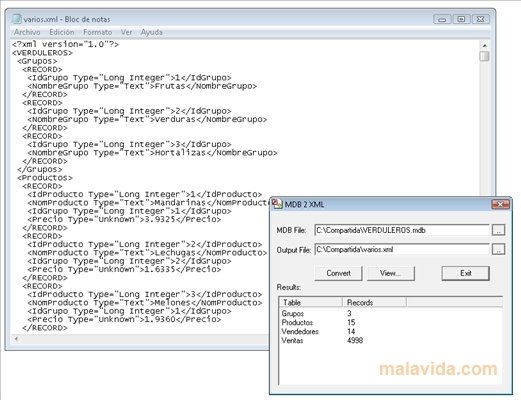
Task: Click the line containing Melones
Action: 145,303
